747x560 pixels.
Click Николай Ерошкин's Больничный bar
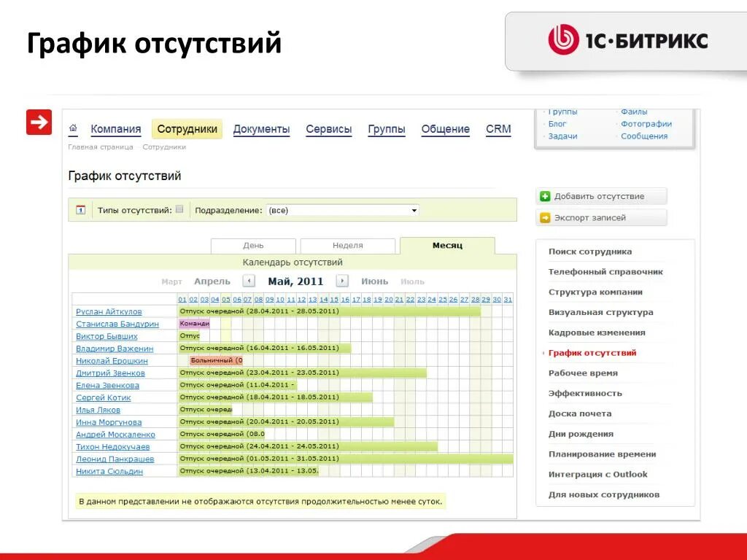[x=216, y=360]
